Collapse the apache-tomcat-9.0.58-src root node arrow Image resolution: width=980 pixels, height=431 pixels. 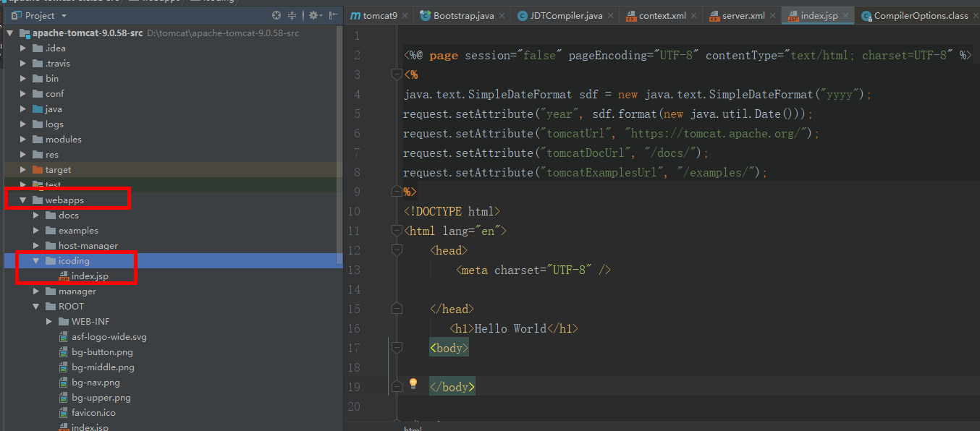pos(9,33)
